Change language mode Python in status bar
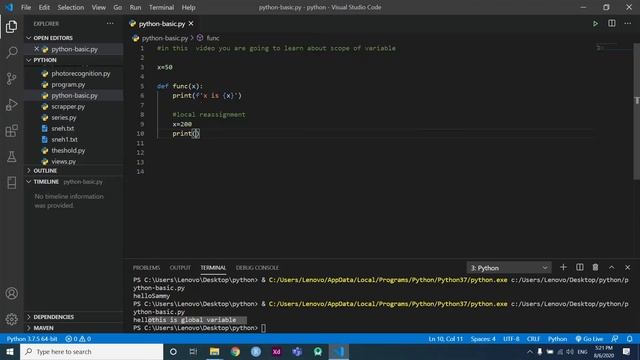The width and height of the screenshot is (640, 360). 557,339
